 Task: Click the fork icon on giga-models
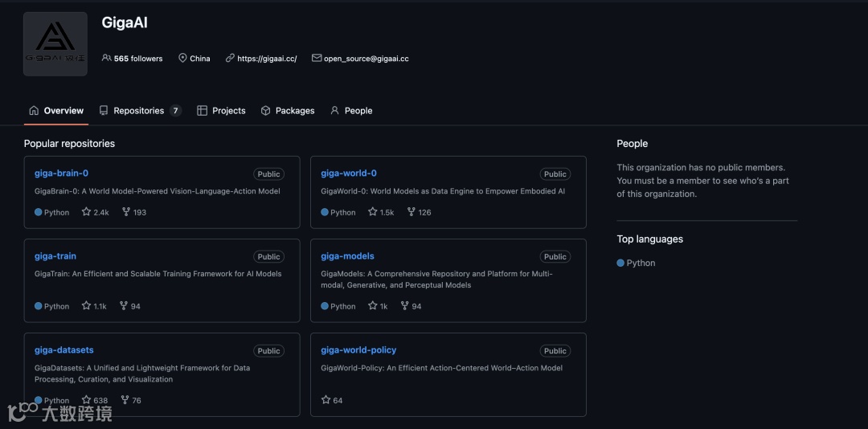(x=404, y=305)
